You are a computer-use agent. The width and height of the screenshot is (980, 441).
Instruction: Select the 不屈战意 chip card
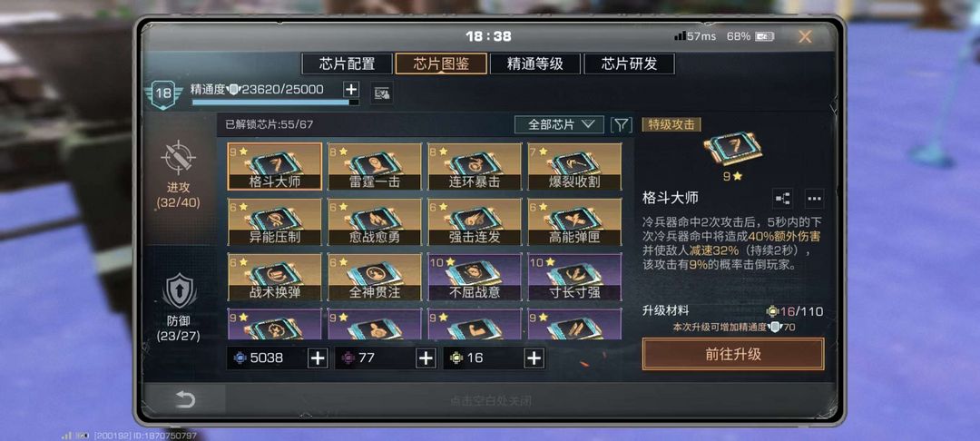(x=475, y=278)
